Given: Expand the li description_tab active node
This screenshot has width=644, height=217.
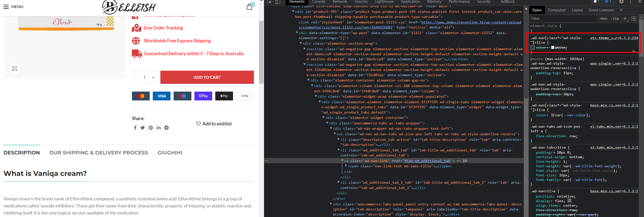Looking at the screenshot, I should coord(338,139).
